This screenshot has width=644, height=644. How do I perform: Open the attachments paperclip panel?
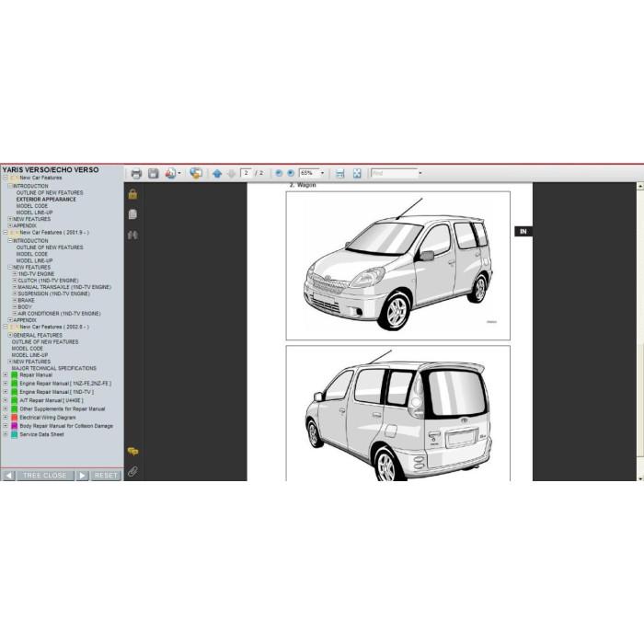132,471
